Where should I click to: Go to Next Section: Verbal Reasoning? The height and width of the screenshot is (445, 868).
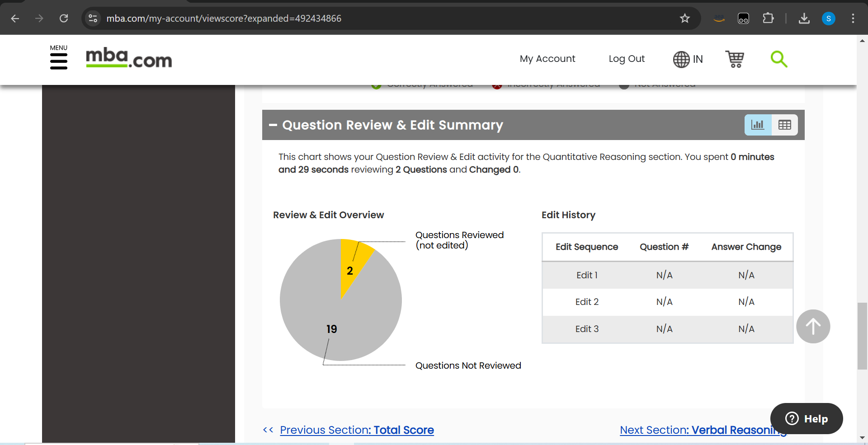703,430
